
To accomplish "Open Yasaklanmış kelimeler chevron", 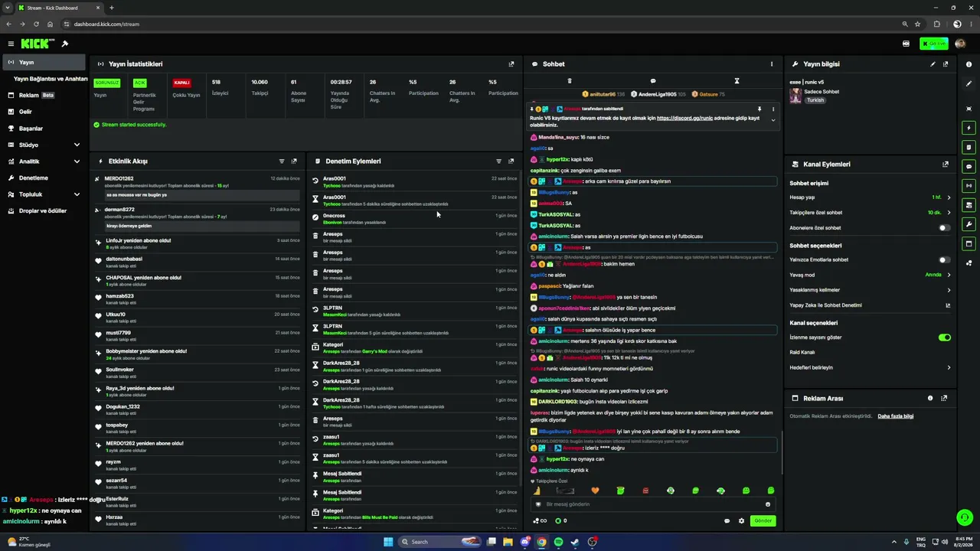I will 949,290.
